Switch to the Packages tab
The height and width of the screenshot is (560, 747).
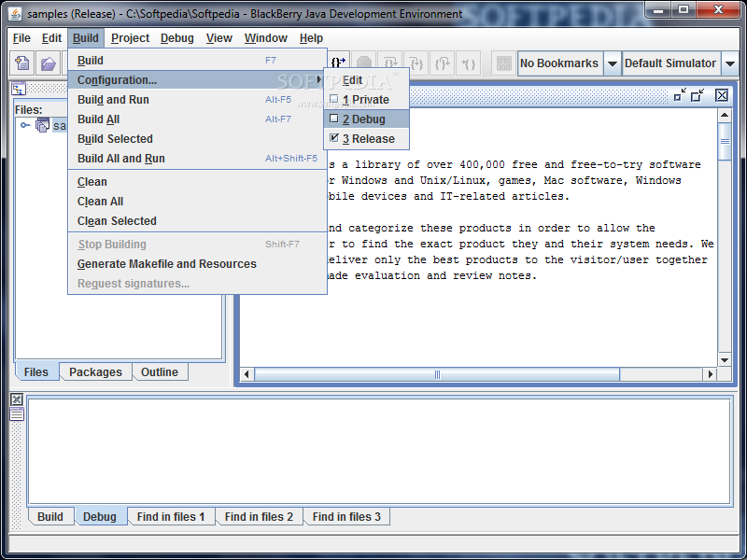[96, 371]
